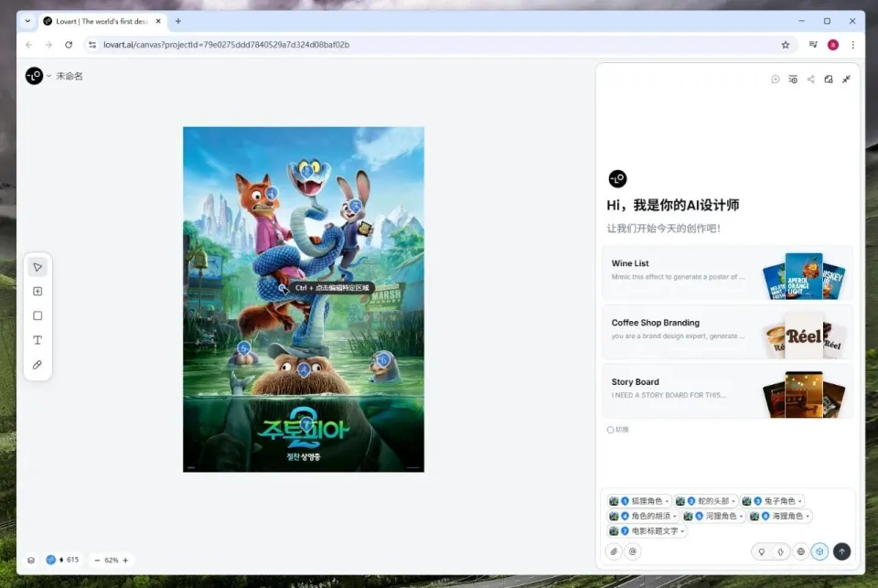The height and width of the screenshot is (588, 878).
Task: Open the insert frame tool
Action: point(37,291)
